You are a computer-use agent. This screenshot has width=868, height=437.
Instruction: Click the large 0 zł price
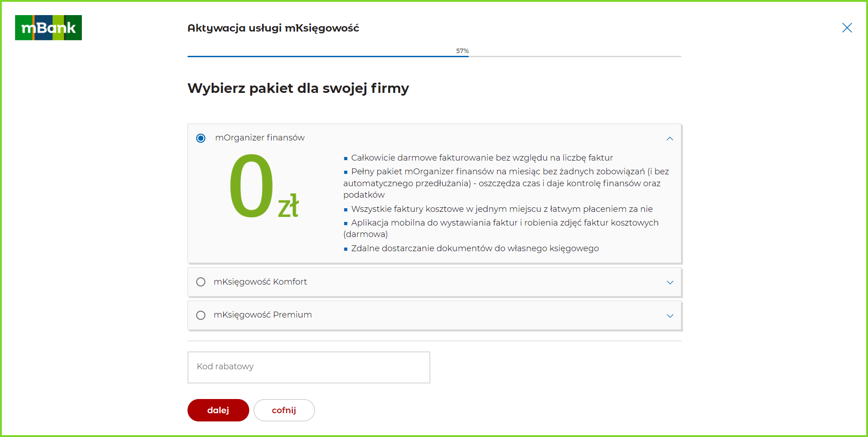coord(264,186)
